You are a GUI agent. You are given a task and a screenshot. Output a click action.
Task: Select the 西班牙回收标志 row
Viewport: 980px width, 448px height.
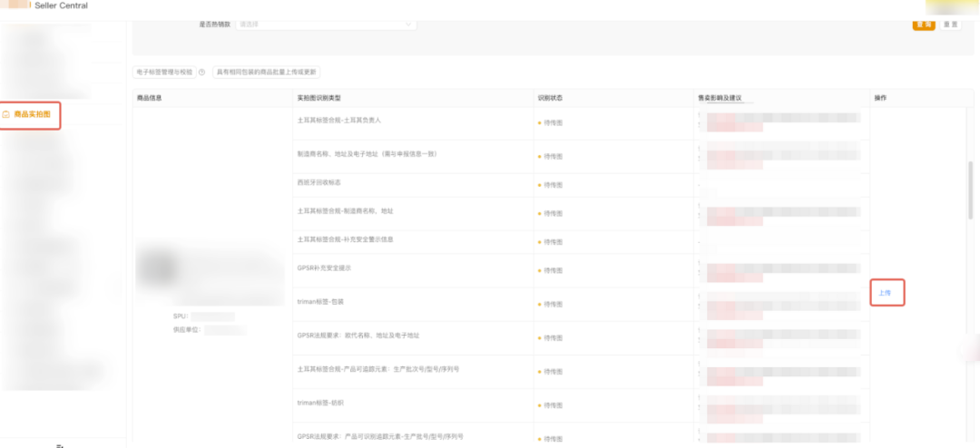[x=581, y=185]
